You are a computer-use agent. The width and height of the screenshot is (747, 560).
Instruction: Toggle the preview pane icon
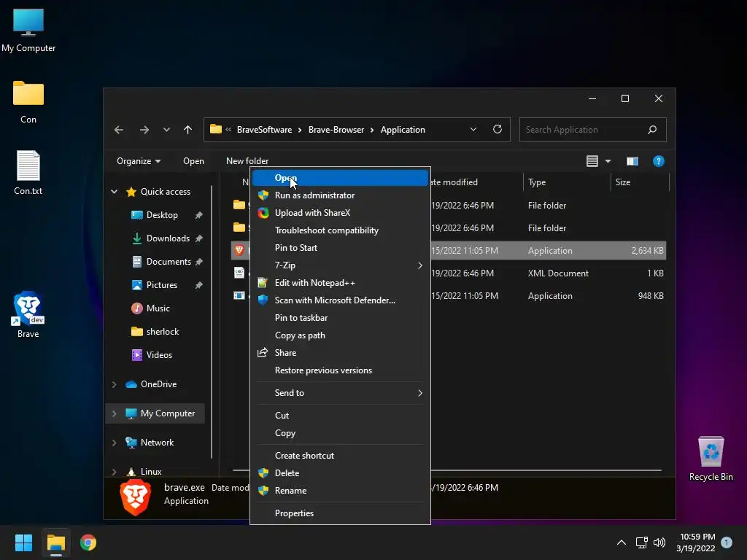tap(632, 161)
